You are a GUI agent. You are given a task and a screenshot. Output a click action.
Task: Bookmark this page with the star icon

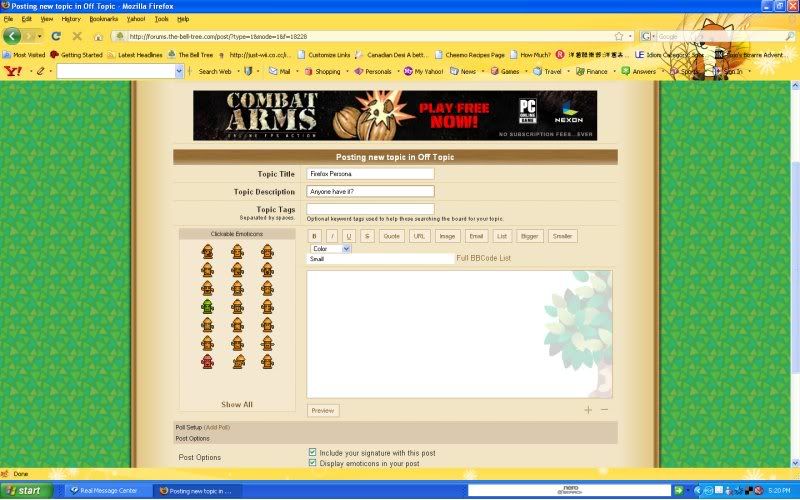[618, 36]
